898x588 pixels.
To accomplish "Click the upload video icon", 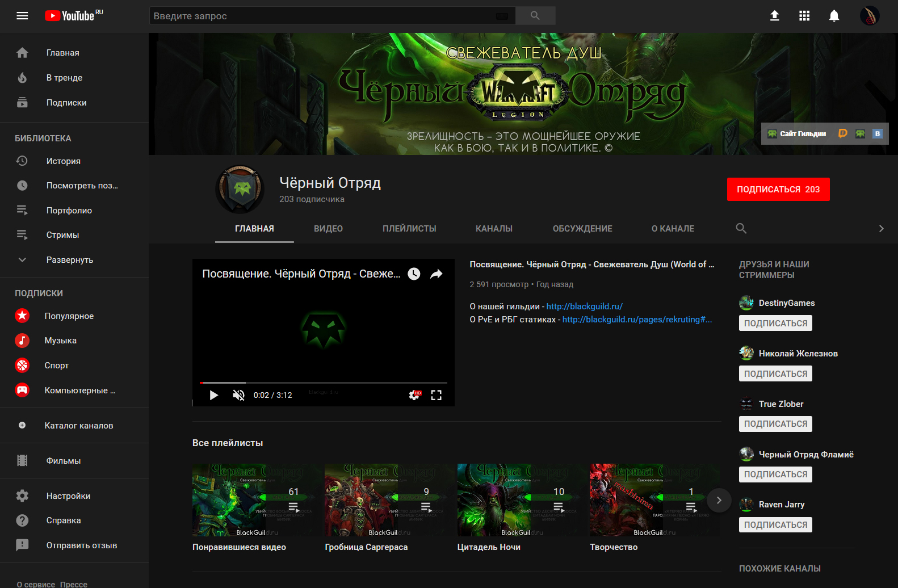I will [x=774, y=16].
